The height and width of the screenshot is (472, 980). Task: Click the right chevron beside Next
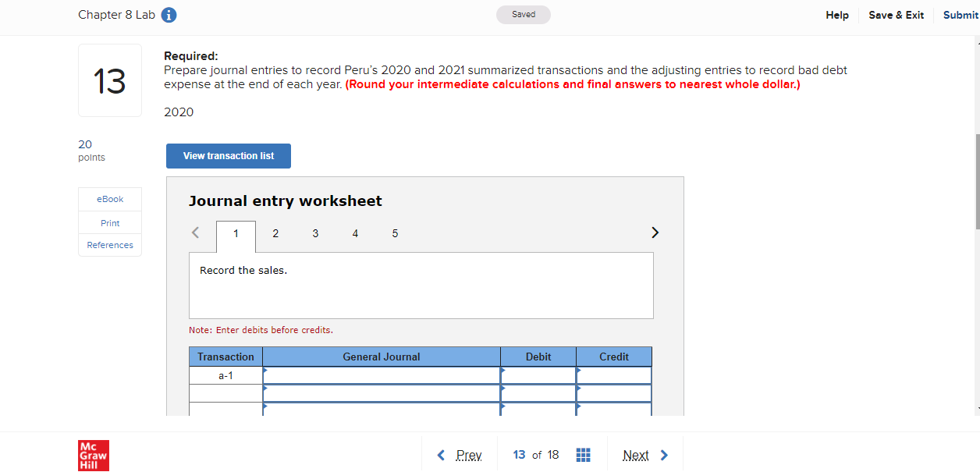[x=665, y=454]
